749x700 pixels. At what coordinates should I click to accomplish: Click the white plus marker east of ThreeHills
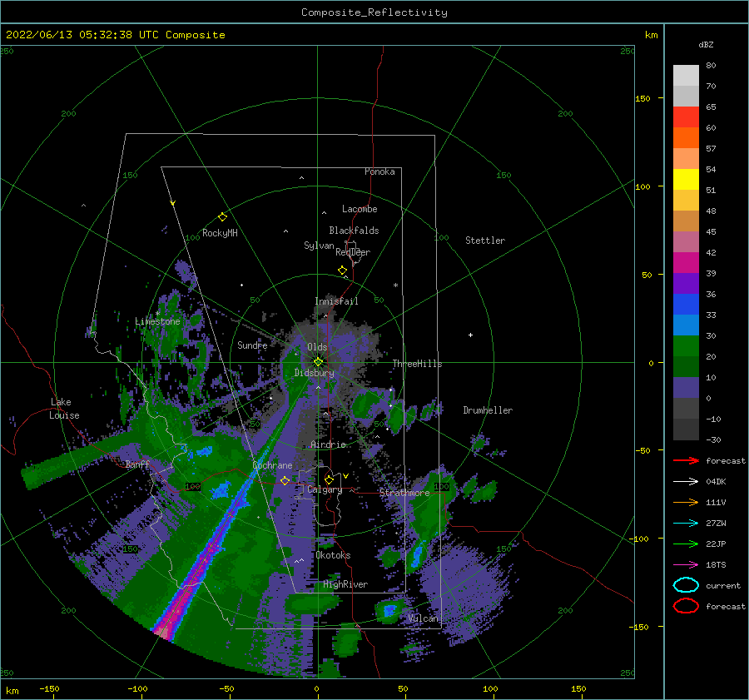pos(470,335)
